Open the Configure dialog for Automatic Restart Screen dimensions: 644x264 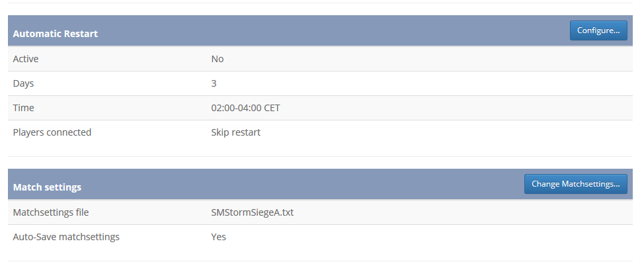[598, 30]
